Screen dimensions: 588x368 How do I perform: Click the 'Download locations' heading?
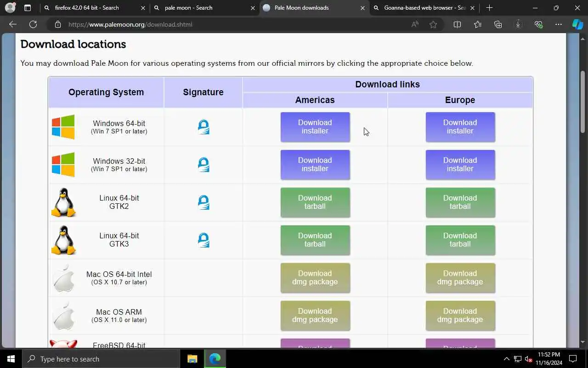(x=73, y=44)
